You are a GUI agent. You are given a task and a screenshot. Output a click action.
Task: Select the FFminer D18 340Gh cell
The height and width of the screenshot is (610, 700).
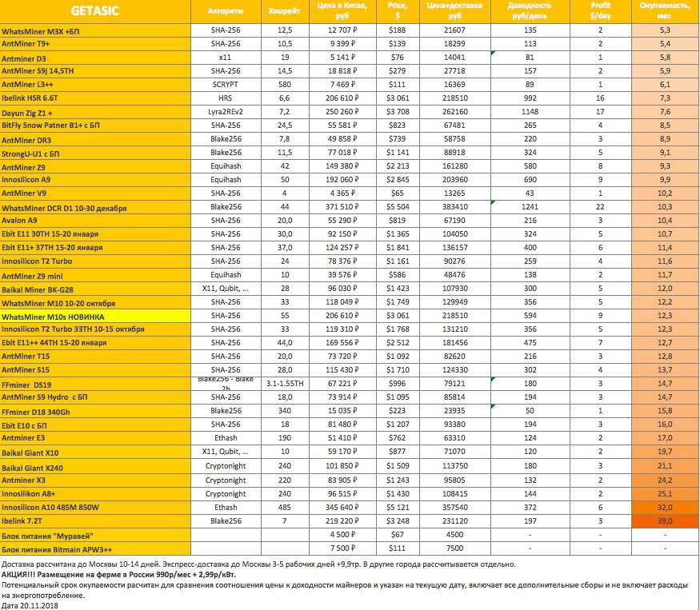click(x=95, y=412)
